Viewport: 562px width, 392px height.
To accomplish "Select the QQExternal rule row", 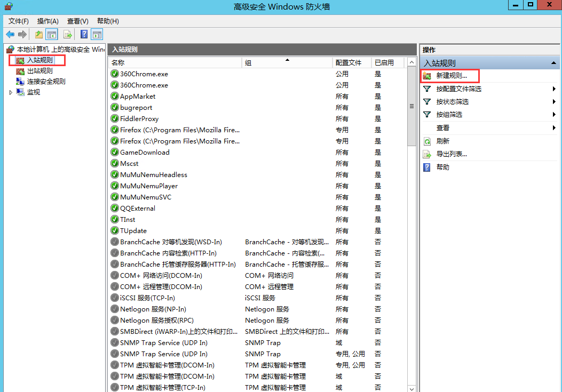I will pos(257,209).
